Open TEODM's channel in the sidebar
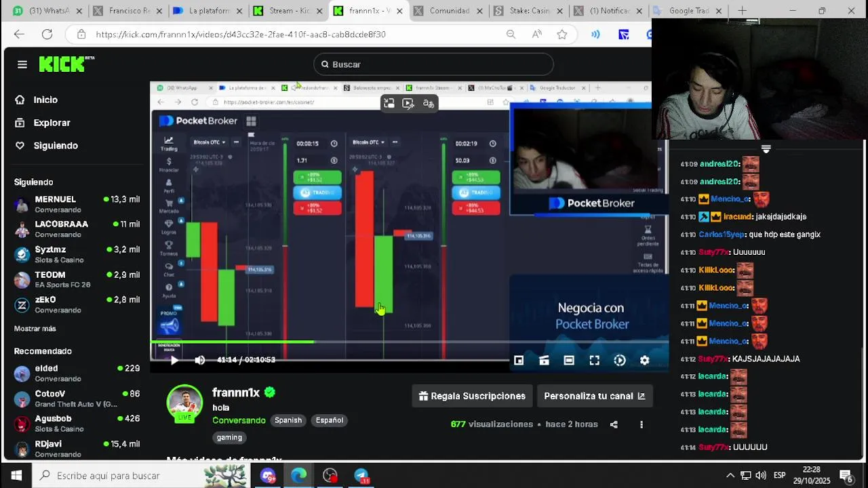868x488 pixels. click(x=77, y=279)
